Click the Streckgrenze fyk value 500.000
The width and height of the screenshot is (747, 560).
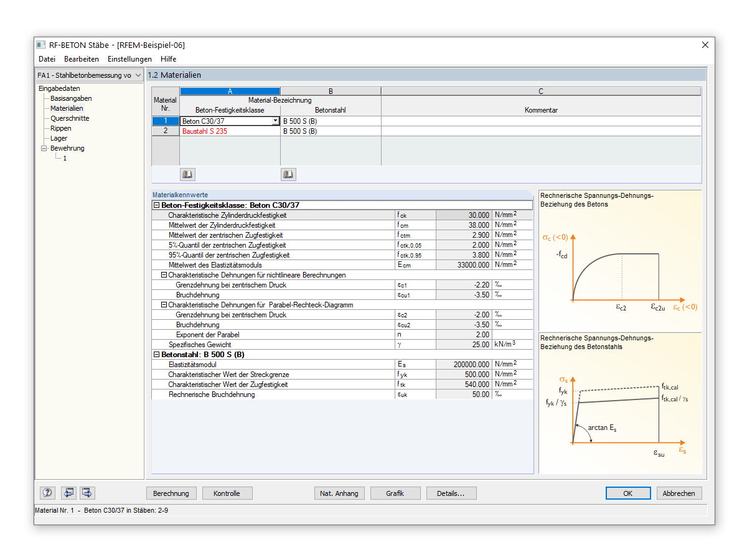click(464, 374)
